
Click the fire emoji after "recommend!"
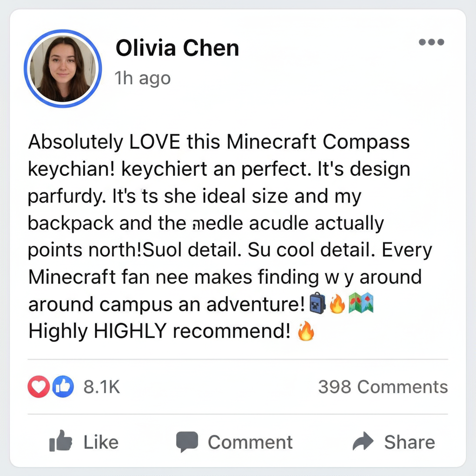(305, 332)
